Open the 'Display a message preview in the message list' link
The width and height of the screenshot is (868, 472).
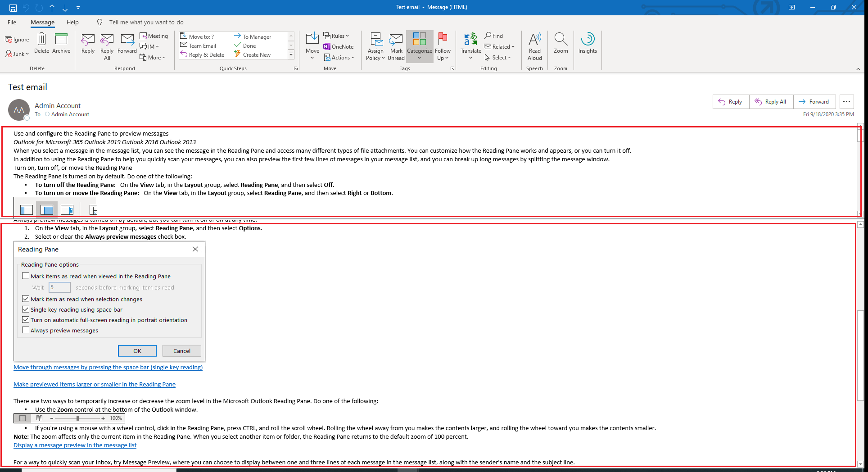click(75, 445)
